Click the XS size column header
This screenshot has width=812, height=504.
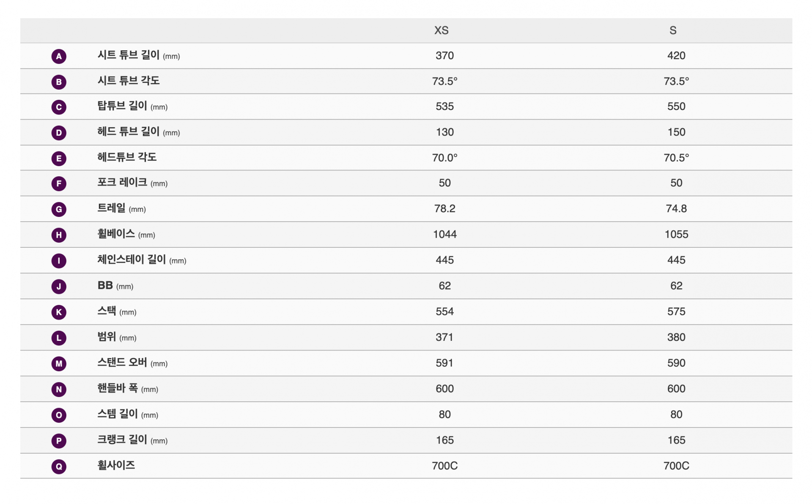click(x=442, y=30)
